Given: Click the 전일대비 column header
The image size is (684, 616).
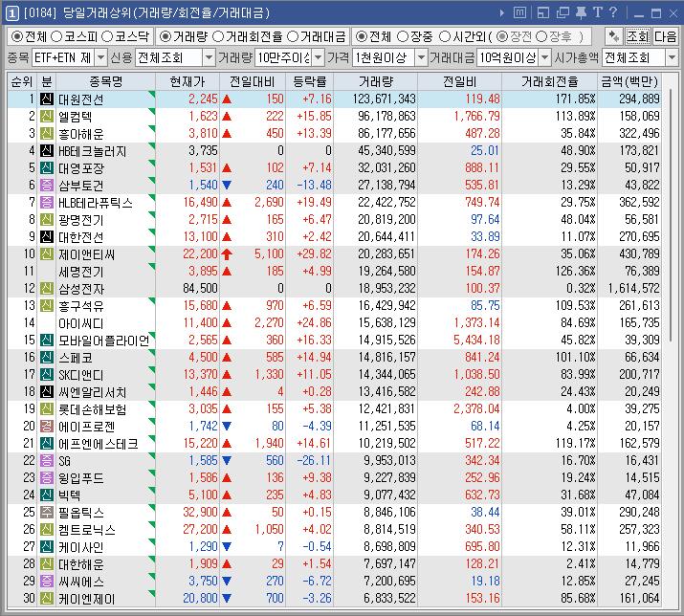Looking at the screenshot, I should (253, 81).
